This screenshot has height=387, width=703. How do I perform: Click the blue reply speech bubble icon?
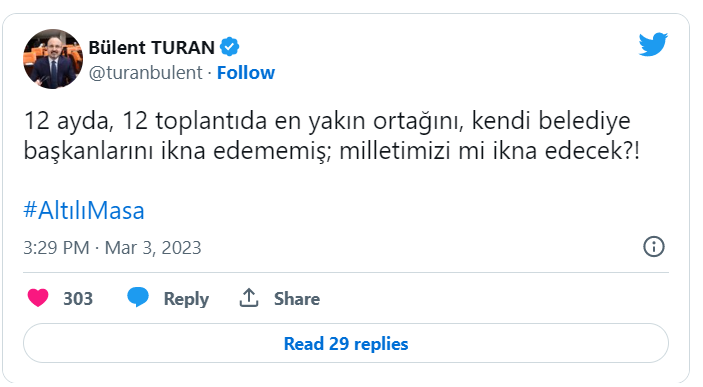pyautogui.click(x=138, y=297)
